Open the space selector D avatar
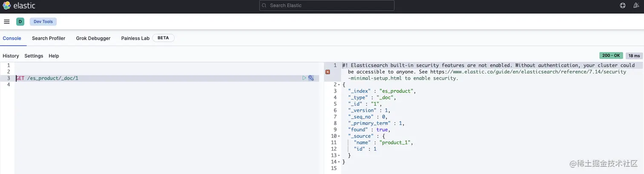The width and height of the screenshot is (644, 174). click(x=20, y=22)
